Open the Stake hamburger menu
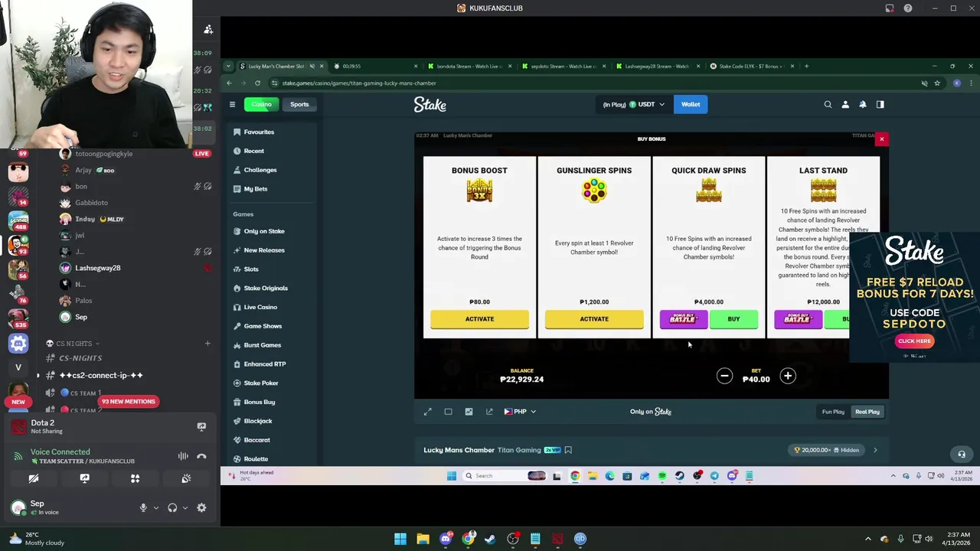 click(x=232, y=104)
